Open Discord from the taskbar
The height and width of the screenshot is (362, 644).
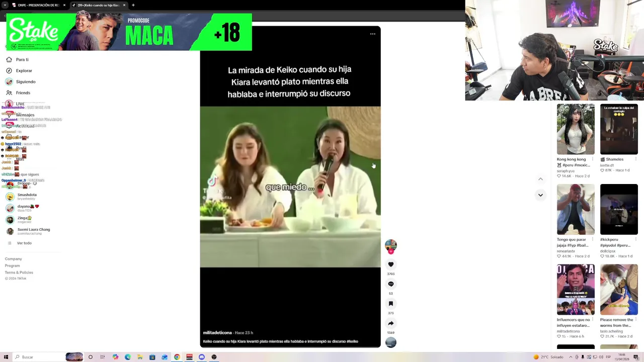point(202,357)
